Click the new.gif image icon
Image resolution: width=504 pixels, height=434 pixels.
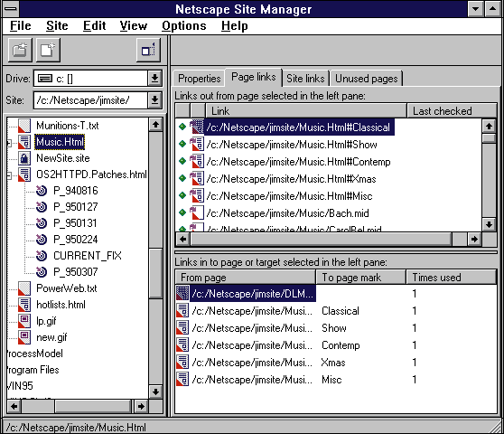(x=24, y=337)
